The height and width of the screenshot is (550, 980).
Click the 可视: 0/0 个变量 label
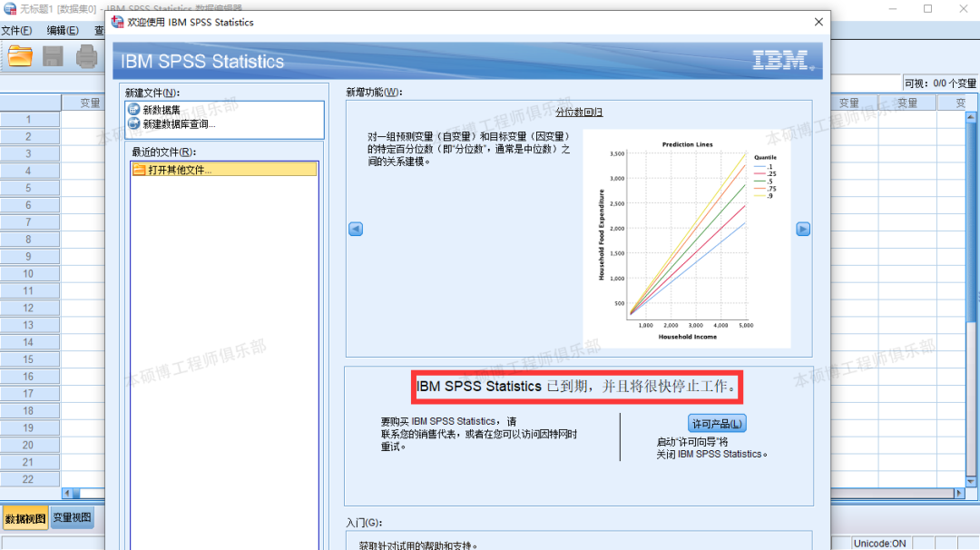click(x=940, y=83)
